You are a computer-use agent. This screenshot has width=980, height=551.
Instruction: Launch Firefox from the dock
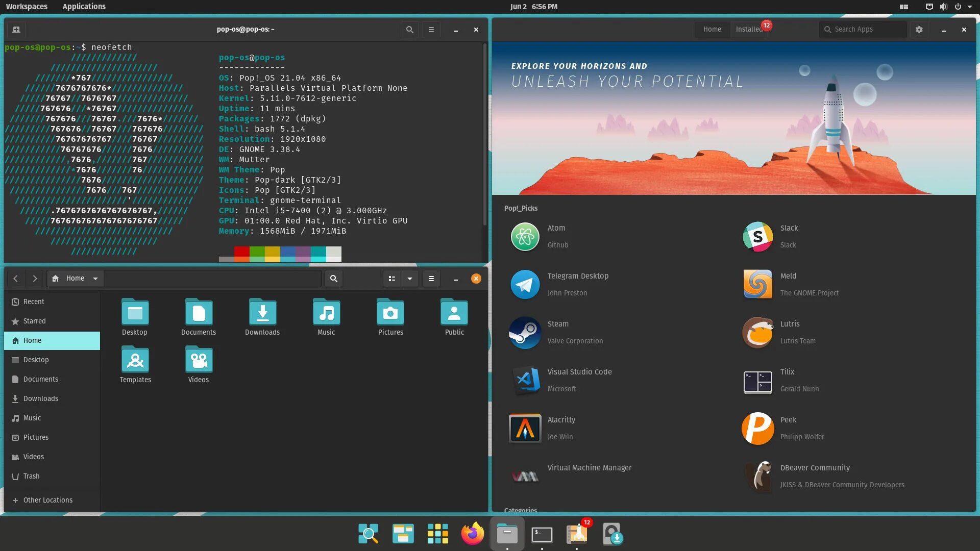pyautogui.click(x=473, y=534)
